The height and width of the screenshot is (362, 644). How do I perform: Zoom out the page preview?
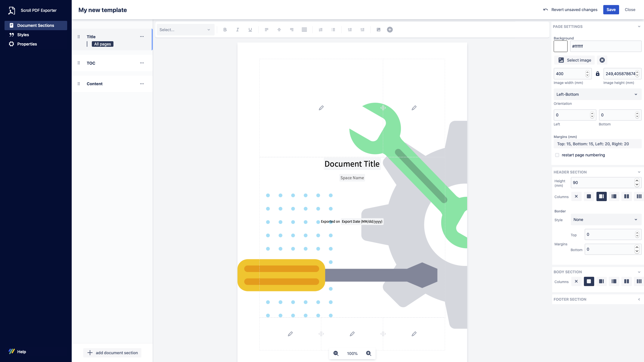(x=336, y=353)
